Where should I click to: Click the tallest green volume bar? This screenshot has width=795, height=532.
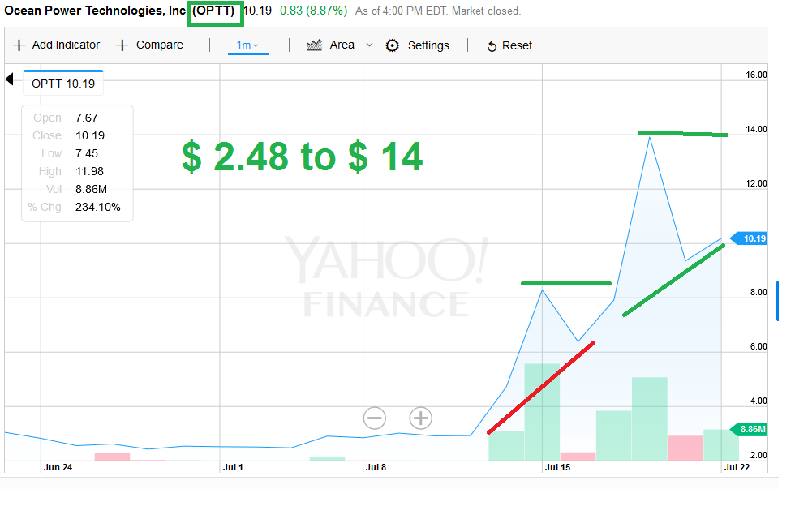542,412
